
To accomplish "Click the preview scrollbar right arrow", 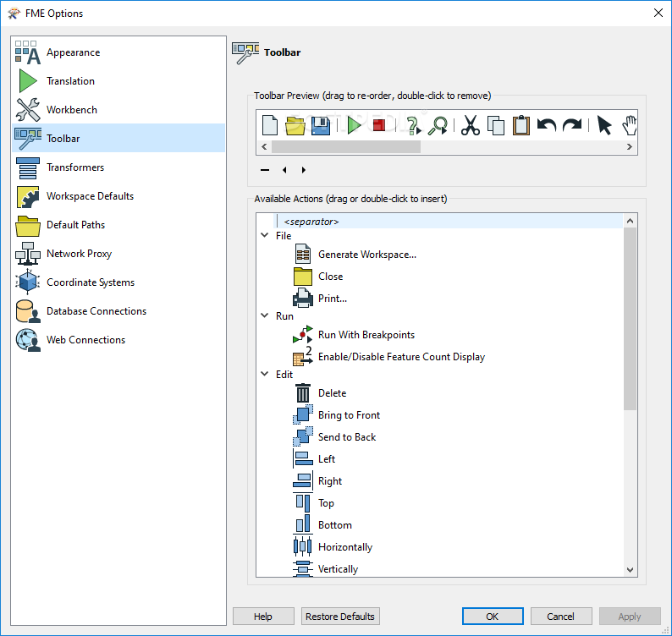I will (x=629, y=147).
